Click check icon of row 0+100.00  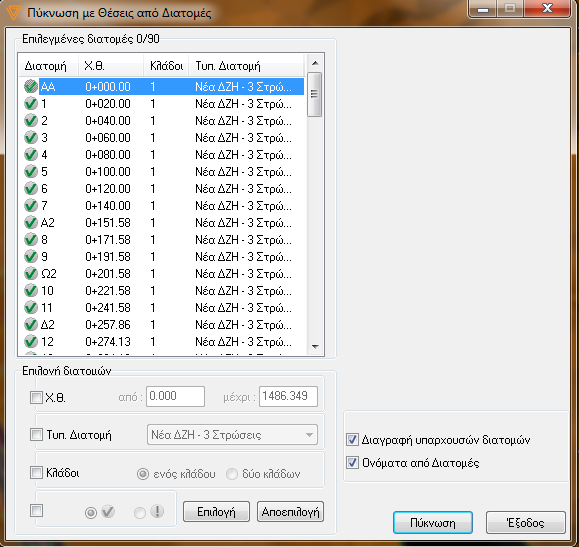coord(31,171)
